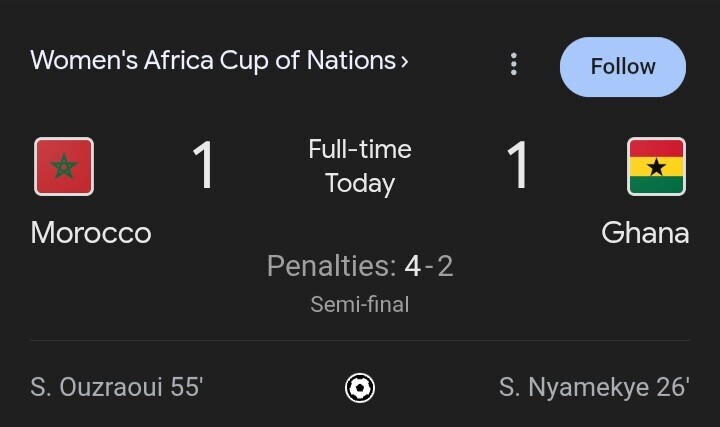720x427 pixels.
Task: Click the Ghana flag icon
Action: click(656, 167)
